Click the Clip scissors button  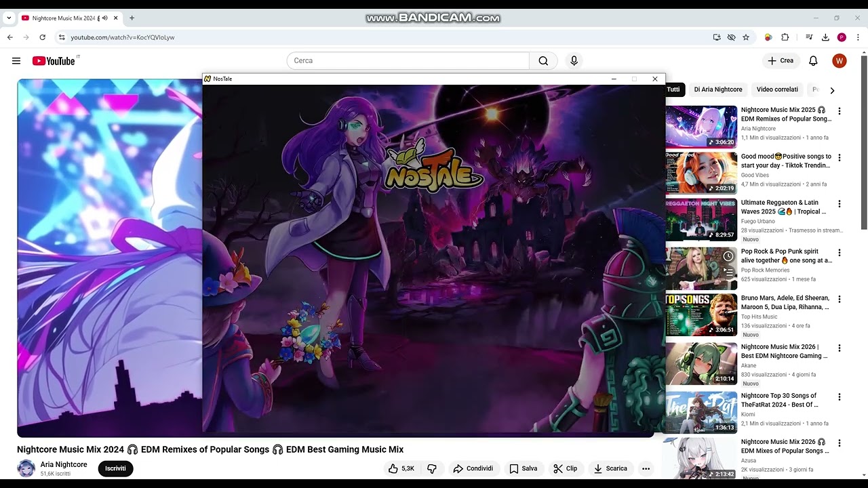click(x=566, y=468)
